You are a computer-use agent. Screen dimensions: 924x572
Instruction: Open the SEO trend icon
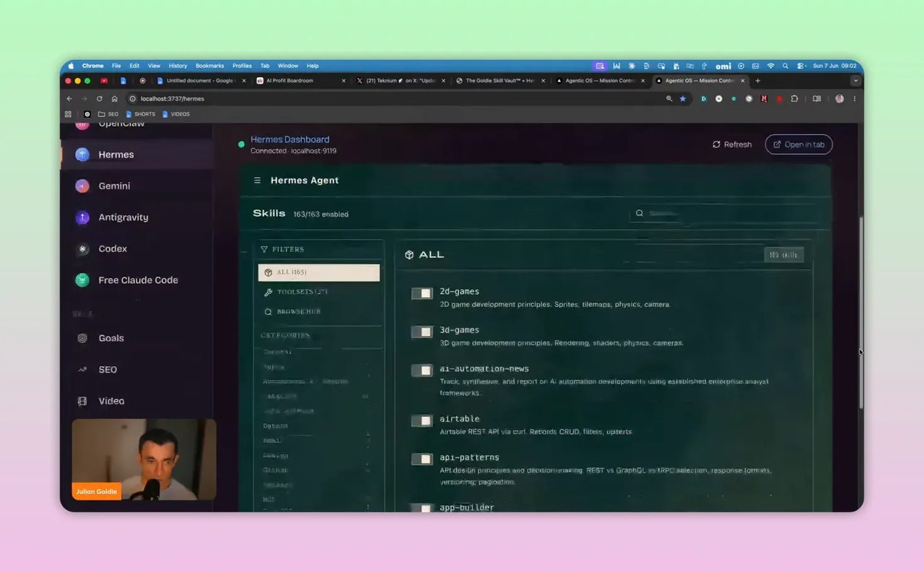click(x=82, y=369)
